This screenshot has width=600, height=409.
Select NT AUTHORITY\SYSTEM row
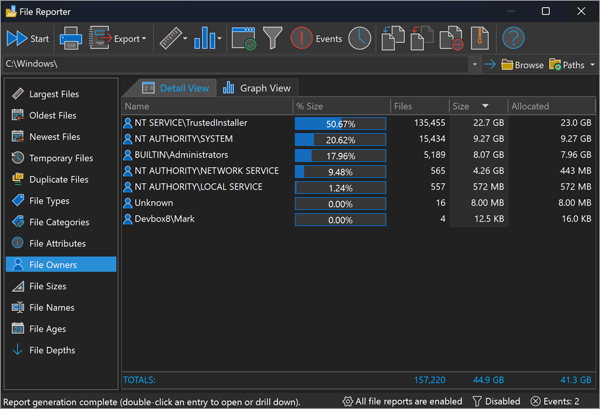tap(358, 139)
